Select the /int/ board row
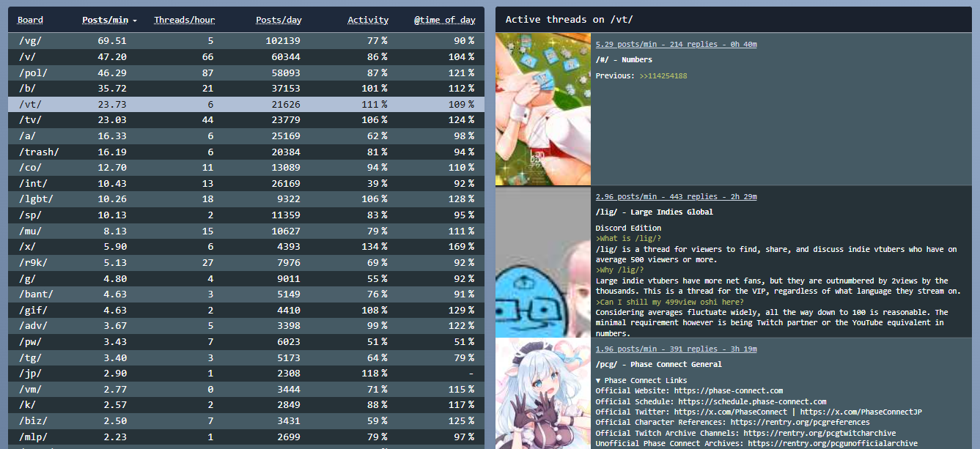Image resolution: width=980 pixels, height=449 pixels. 246,184
